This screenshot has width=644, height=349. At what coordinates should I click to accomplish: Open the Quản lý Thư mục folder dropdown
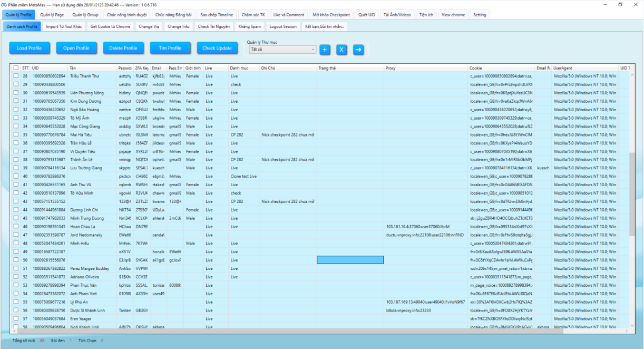tap(282, 49)
